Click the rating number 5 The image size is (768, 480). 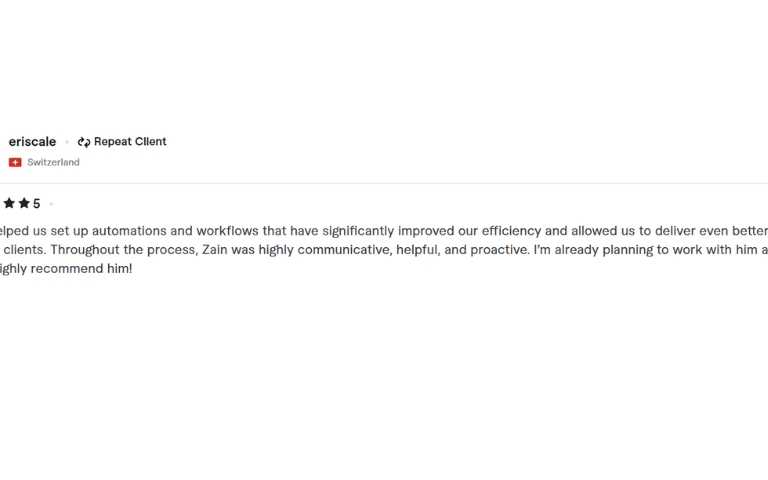click(x=37, y=204)
